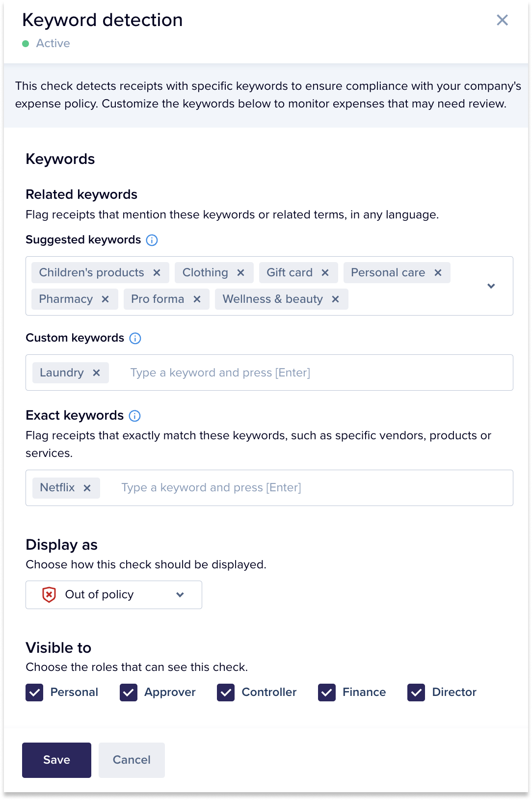Open the Custom keywords info tooltip
The image size is (532, 800).
(135, 338)
